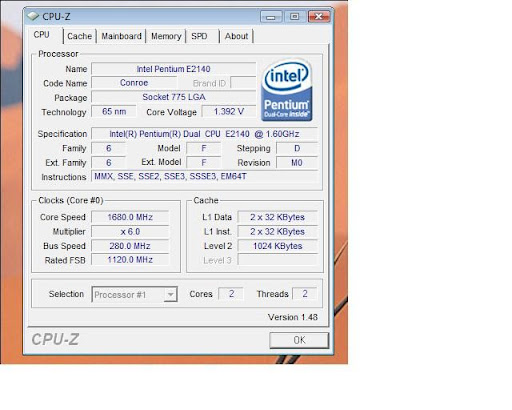Click the Core Speed value field
Screen dimensions: 512x410
point(130,217)
